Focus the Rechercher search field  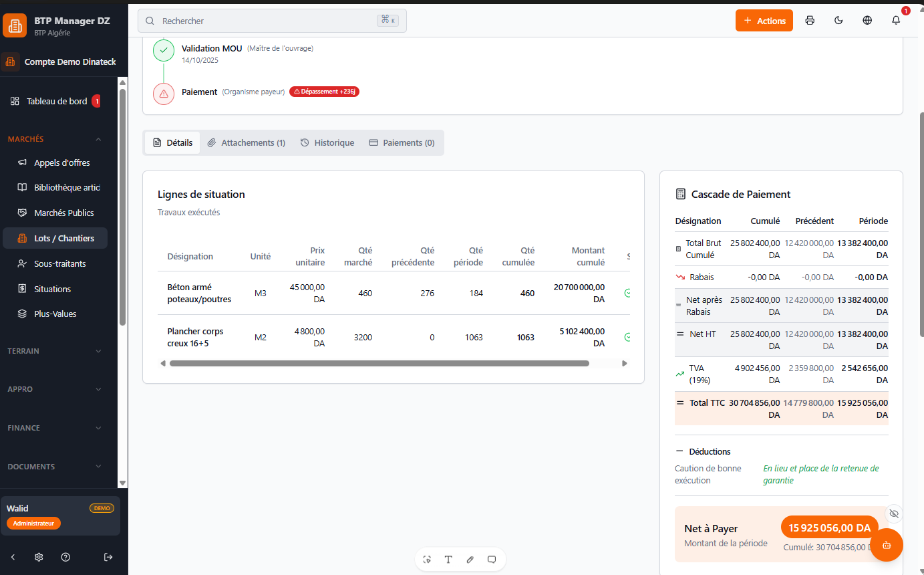tap(272, 21)
